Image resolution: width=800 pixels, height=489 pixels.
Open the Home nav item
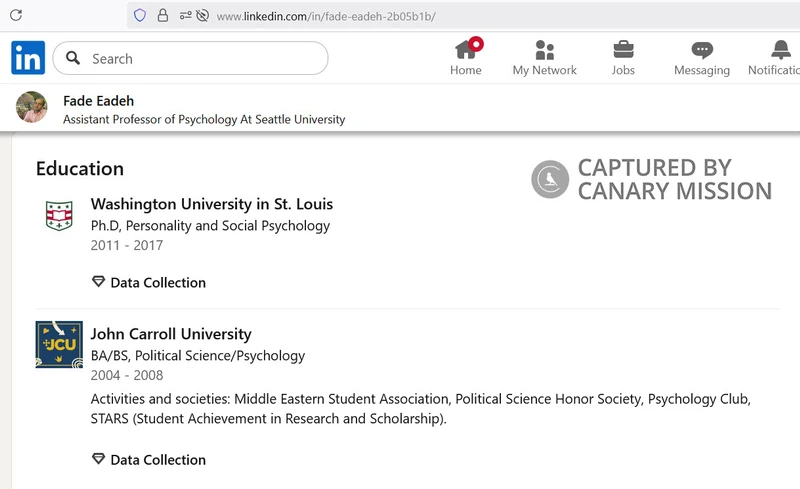tap(466, 57)
